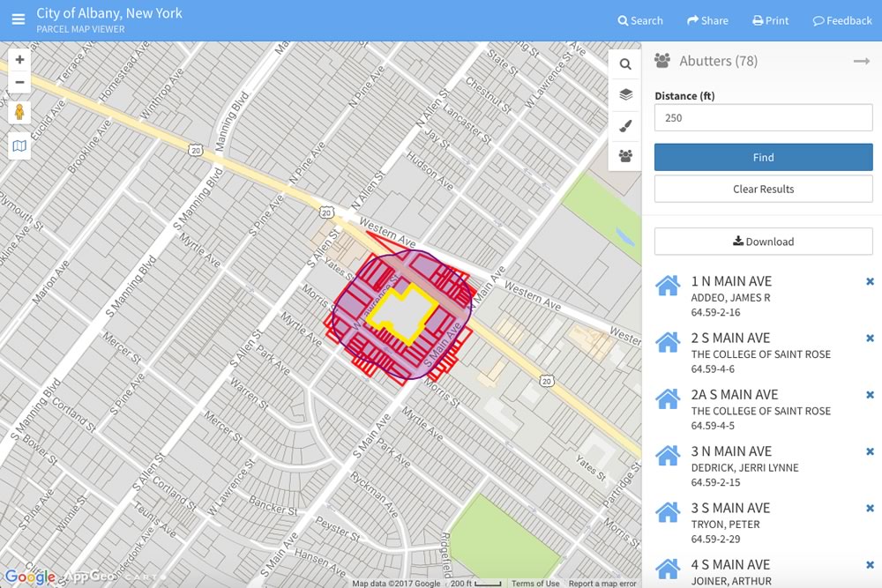Download the abutters list

pos(763,242)
